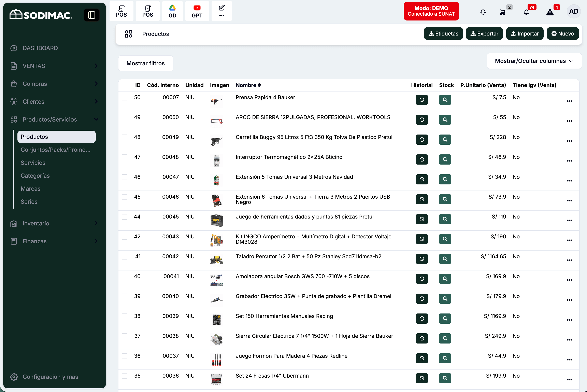Screen dimensions: 587x392
Task: Select checkbox for Interruptor Termomagnético row
Action: (125, 157)
